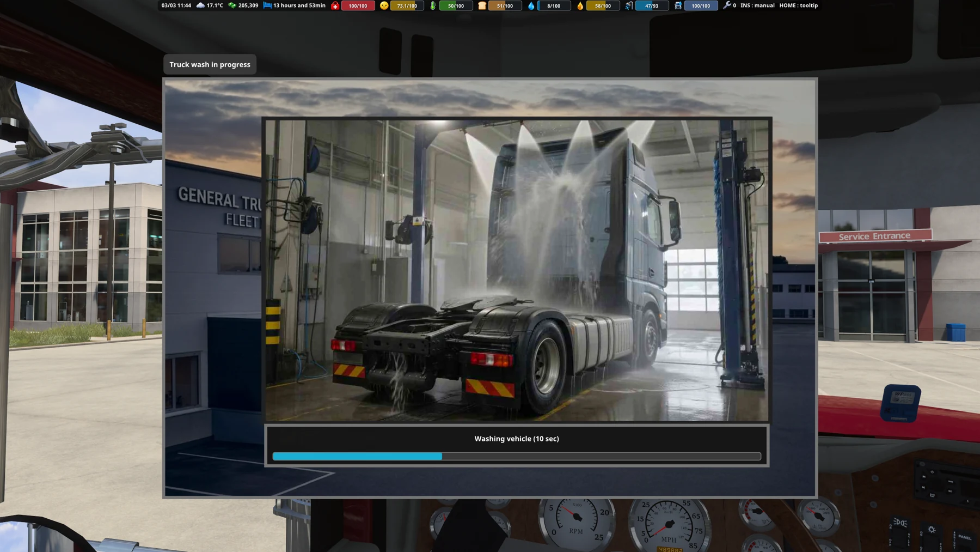Click the INS : manual label
Image resolution: width=980 pixels, height=552 pixels.
pyautogui.click(x=757, y=5)
